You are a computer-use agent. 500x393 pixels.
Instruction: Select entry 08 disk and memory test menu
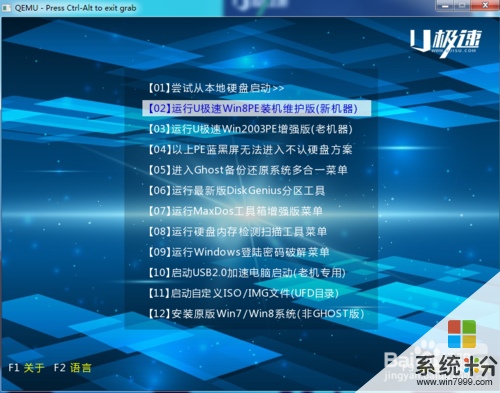[x=237, y=232]
